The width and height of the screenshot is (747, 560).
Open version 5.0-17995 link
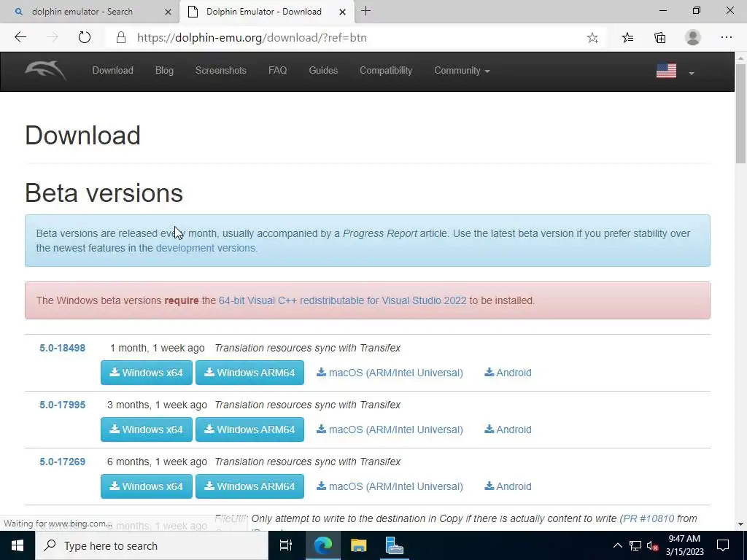[63, 405]
